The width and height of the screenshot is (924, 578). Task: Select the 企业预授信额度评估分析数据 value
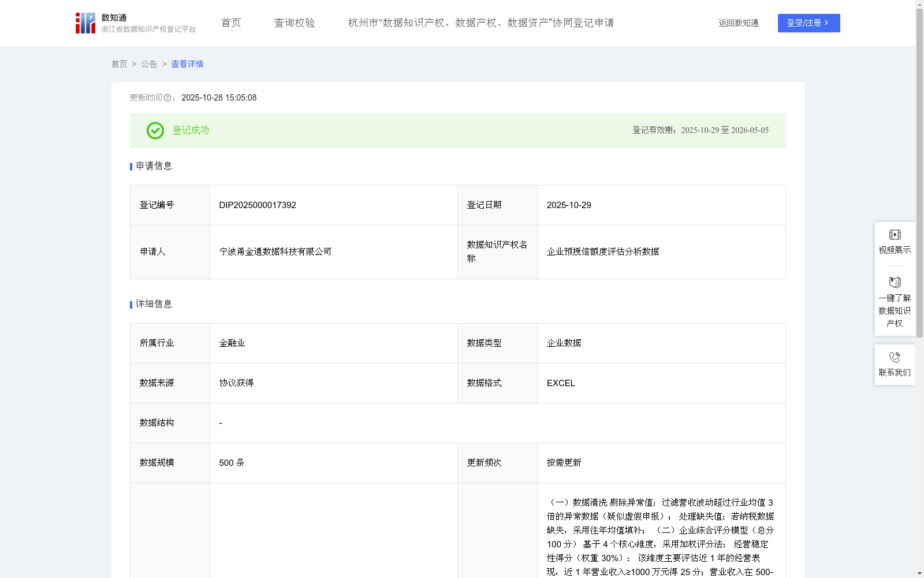(x=603, y=252)
